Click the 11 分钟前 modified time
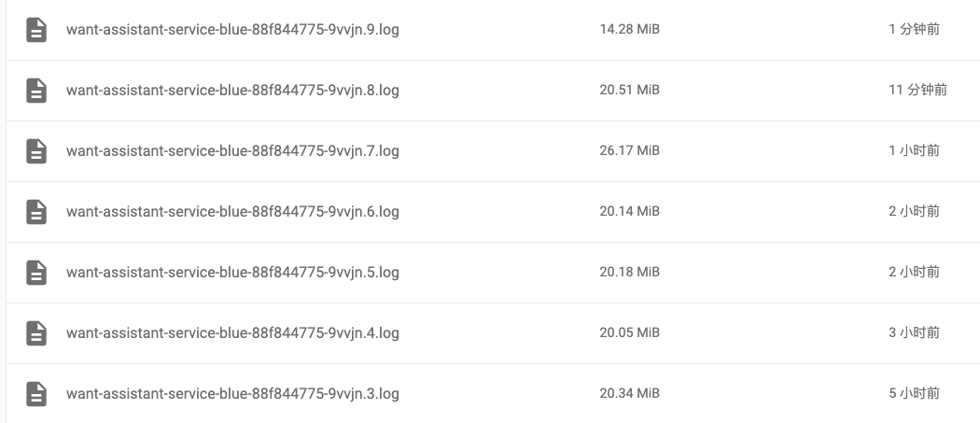Image resolution: width=980 pixels, height=423 pixels. pyautogui.click(x=917, y=91)
